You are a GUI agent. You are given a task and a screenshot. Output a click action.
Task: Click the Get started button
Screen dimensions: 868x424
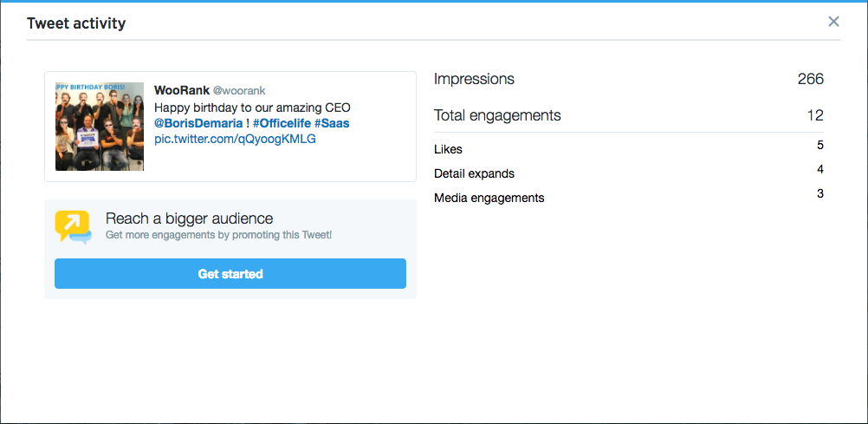230,274
